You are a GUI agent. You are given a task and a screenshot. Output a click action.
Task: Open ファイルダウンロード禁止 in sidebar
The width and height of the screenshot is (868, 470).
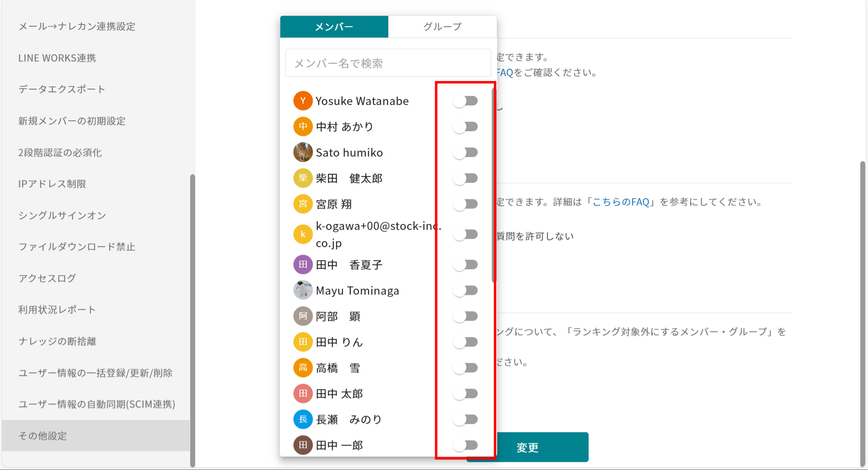(77, 247)
